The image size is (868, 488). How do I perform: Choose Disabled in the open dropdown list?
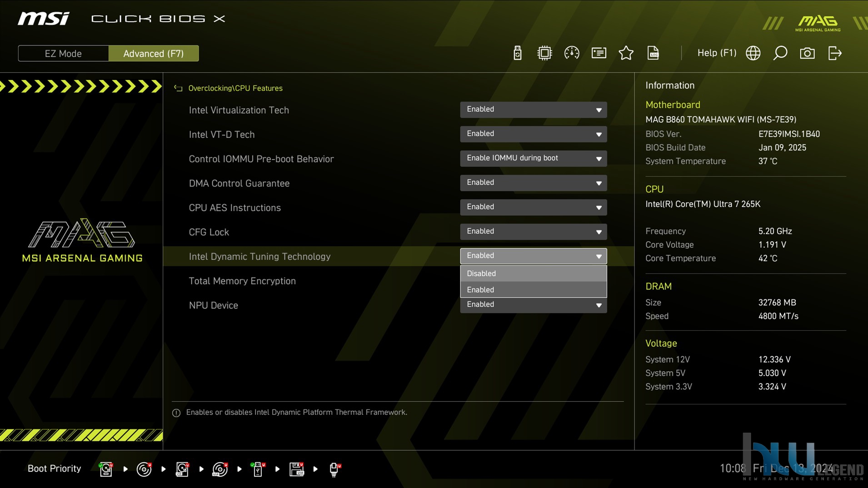click(533, 274)
